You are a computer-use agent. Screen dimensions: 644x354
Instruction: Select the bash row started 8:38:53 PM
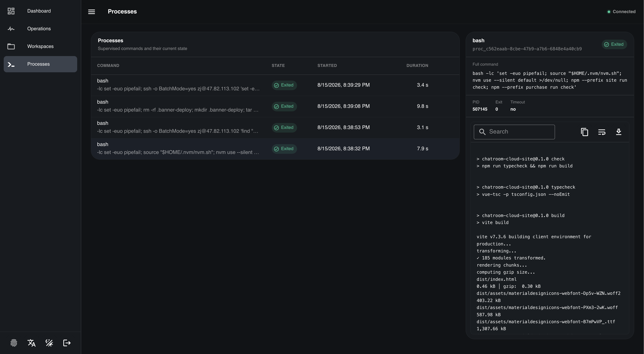pyautogui.click(x=275, y=128)
